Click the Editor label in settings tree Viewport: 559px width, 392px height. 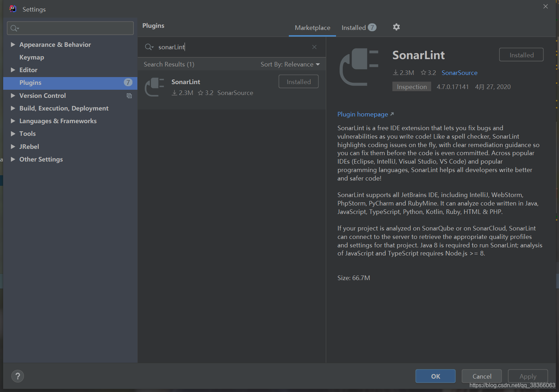pyautogui.click(x=28, y=70)
